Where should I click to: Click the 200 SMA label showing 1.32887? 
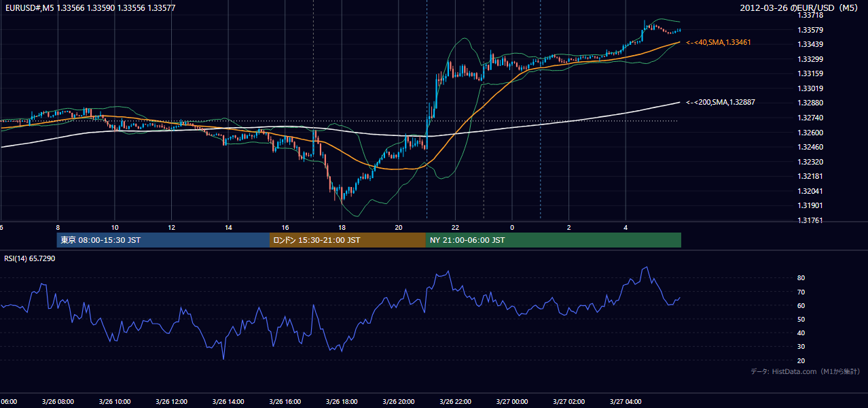pyautogui.click(x=721, y=102)
